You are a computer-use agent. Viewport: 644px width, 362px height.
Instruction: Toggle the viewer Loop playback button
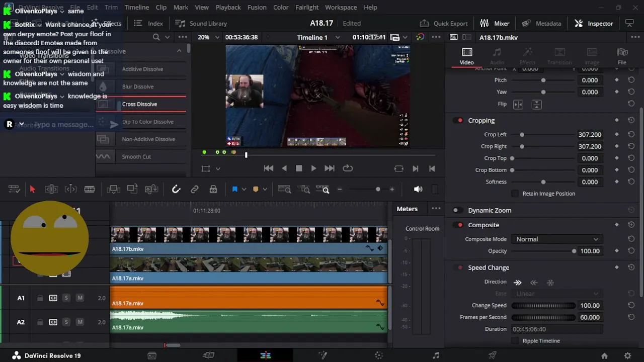[347, 168]
